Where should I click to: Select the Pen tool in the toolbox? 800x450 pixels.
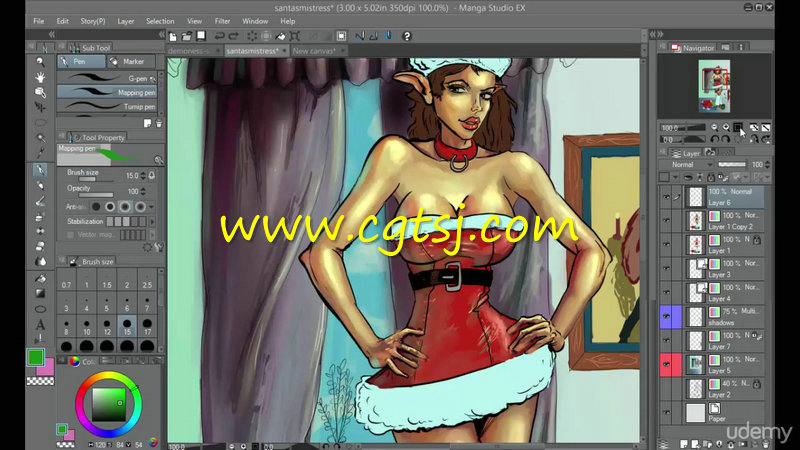click(40, 170)
